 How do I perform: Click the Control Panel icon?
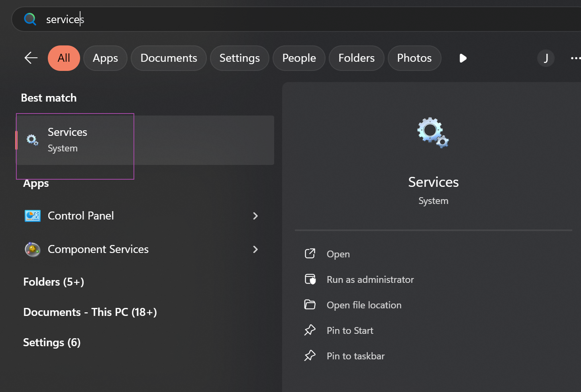coord(32,216)
